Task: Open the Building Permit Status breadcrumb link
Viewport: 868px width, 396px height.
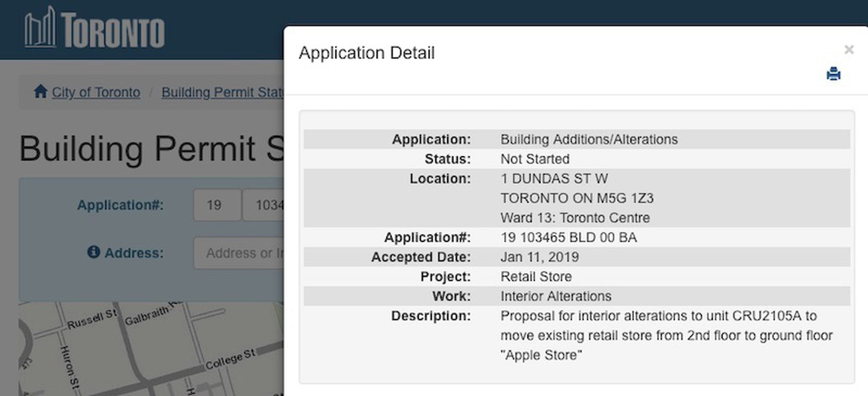Action: (x=222, y=92)
